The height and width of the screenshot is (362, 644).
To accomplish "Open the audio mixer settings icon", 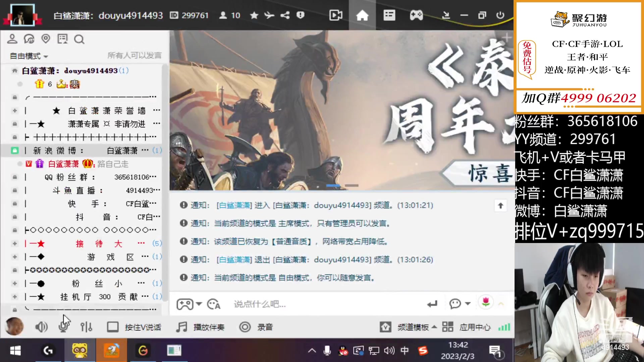I will click(86, 327).
